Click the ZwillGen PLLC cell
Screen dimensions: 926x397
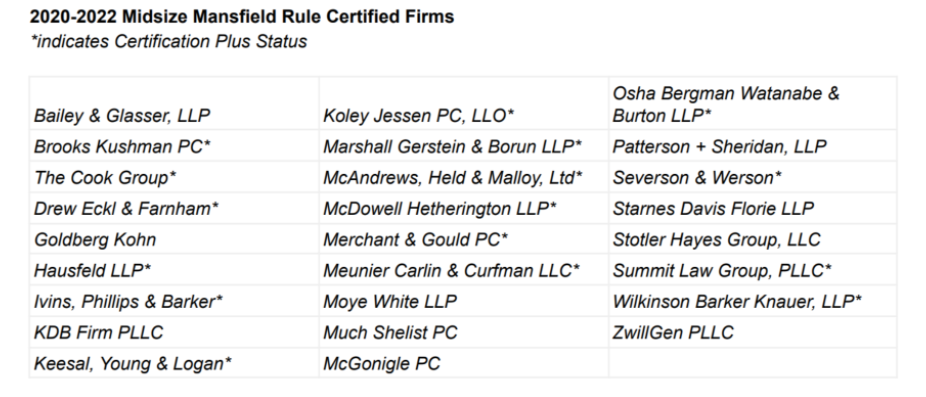coord(753,333)
